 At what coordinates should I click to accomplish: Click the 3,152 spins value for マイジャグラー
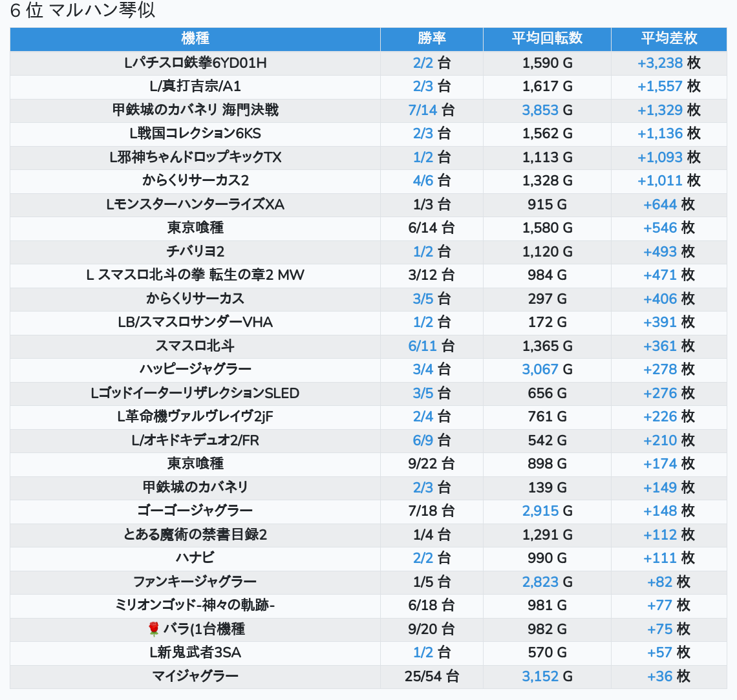540,676
